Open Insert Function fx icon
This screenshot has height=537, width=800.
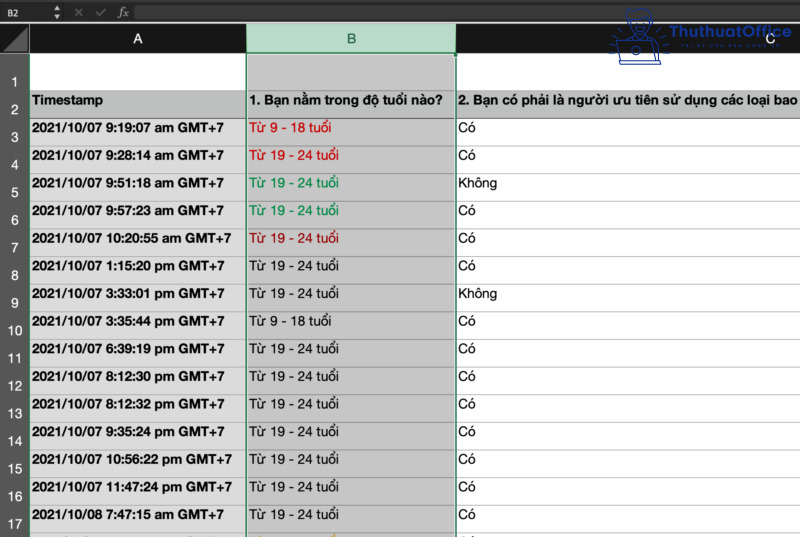tap(123, 12)
